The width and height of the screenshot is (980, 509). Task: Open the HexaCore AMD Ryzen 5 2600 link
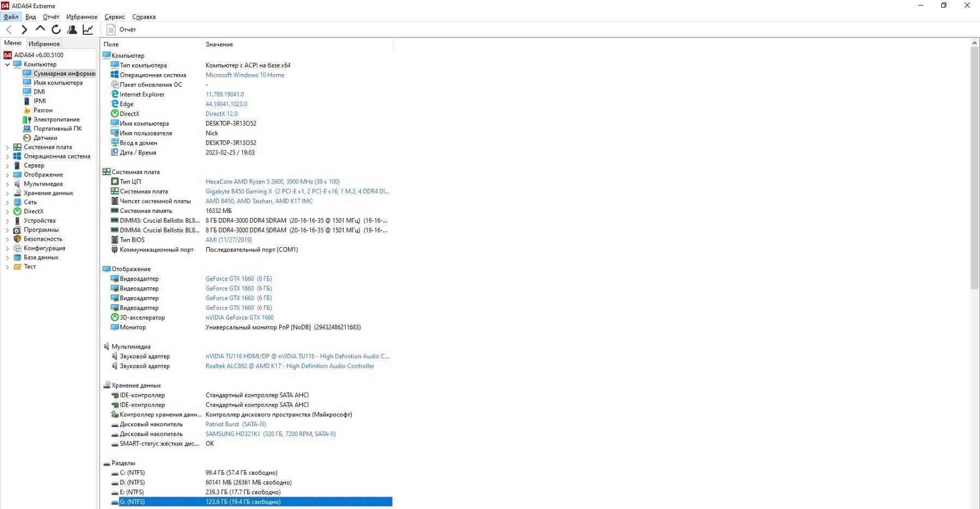click(273, 182)
